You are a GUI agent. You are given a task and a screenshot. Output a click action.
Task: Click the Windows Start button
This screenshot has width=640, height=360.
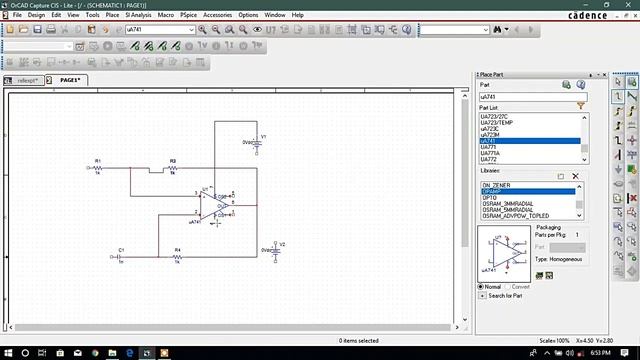tap(8, 353)
